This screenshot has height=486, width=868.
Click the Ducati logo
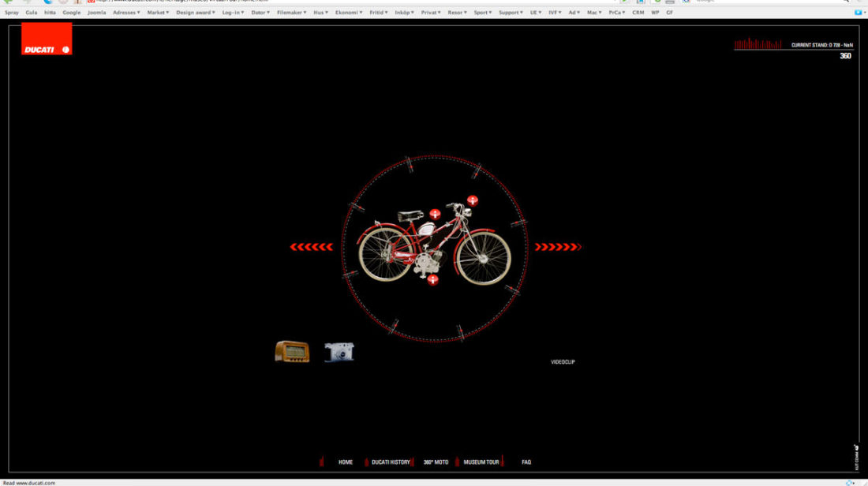point(47,39)
